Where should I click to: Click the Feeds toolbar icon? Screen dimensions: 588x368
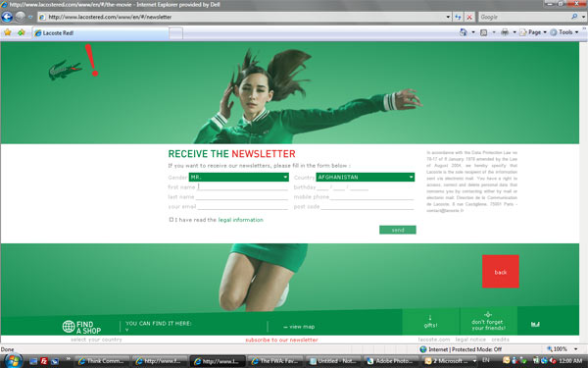pos(484,32)
